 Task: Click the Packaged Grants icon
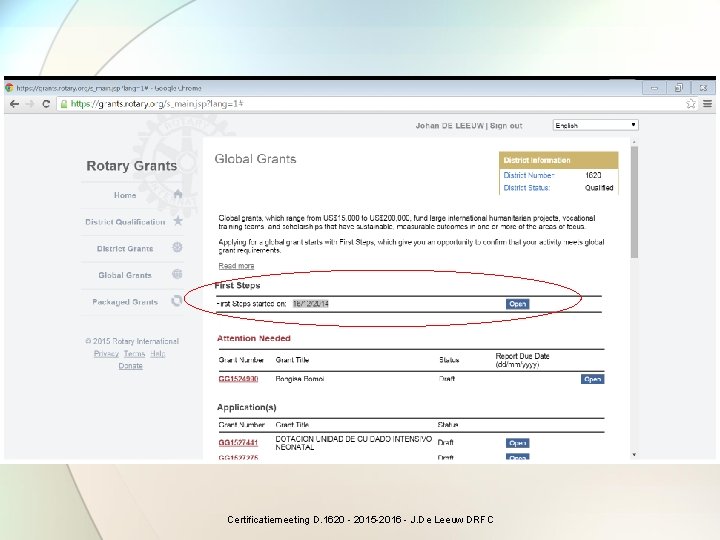177,301
